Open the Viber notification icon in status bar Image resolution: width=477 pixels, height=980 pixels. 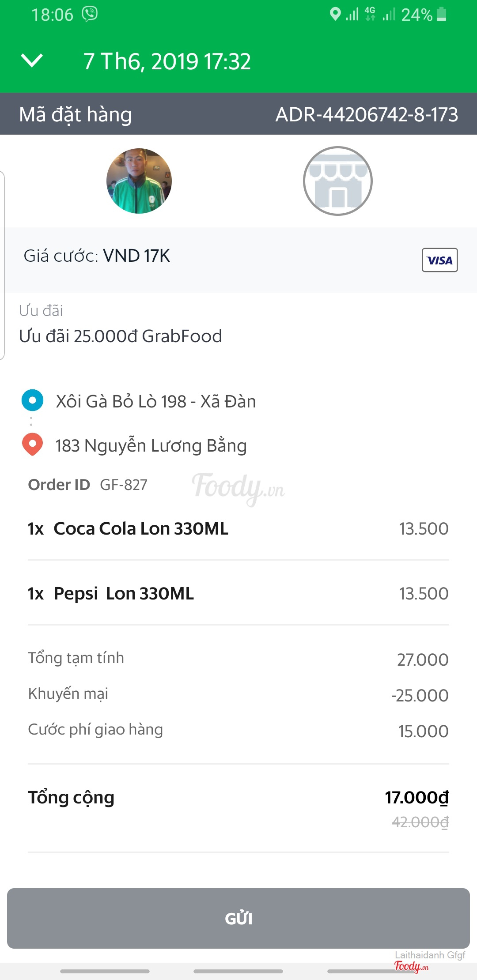pyautogui.click(x=90, y=14)
